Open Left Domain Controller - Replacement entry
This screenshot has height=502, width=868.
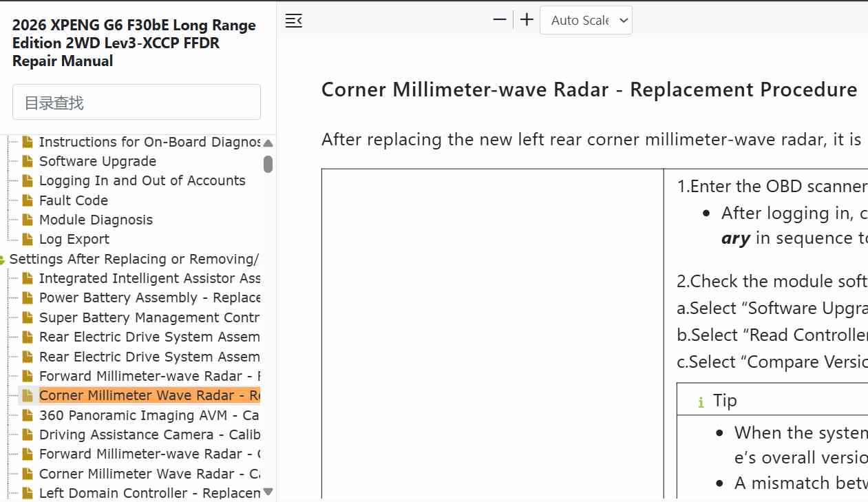(149, 493)
